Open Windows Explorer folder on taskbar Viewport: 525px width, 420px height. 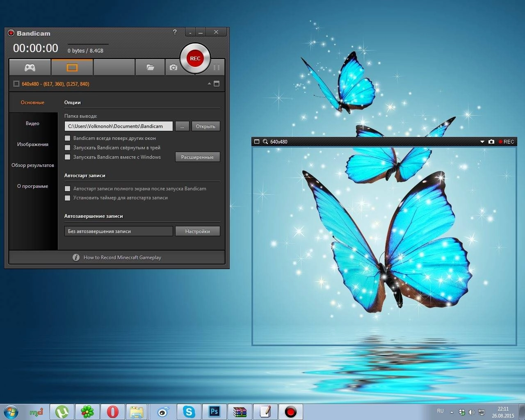(x=137, y=412)
